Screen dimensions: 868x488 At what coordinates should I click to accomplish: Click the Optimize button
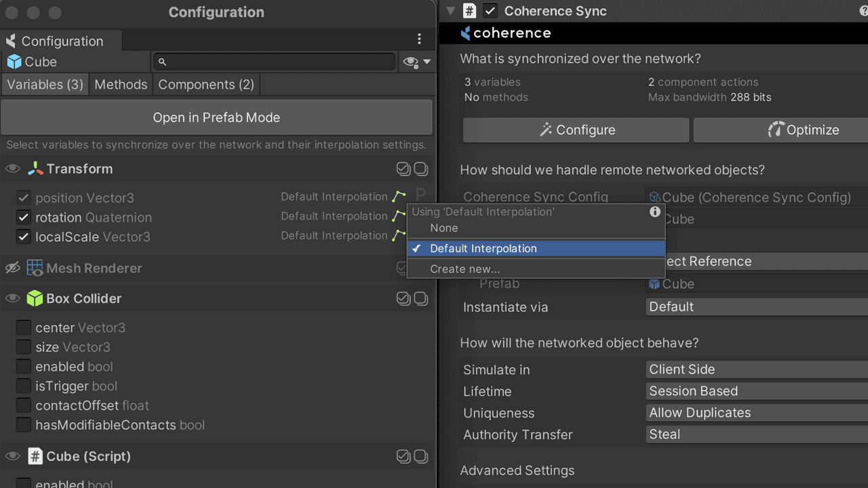click(x=781, y=130)
